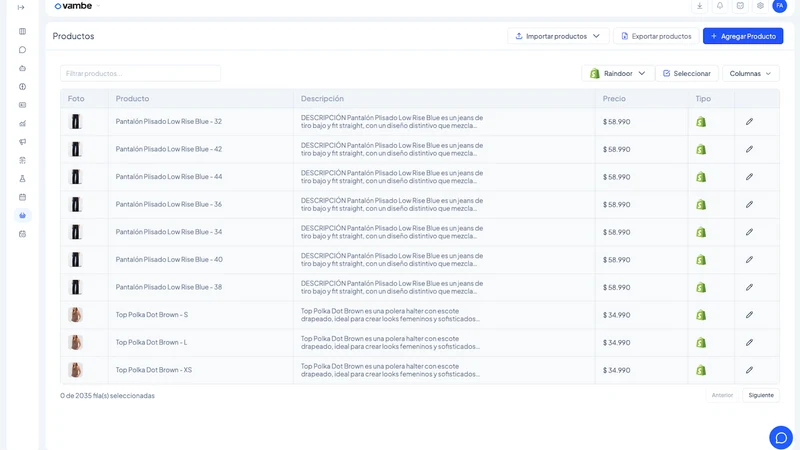Viewport: 800px width, 450px height.
Task: Edit Pantalón Plisado Low Rise Blue - 36
Action: [749, 204]
